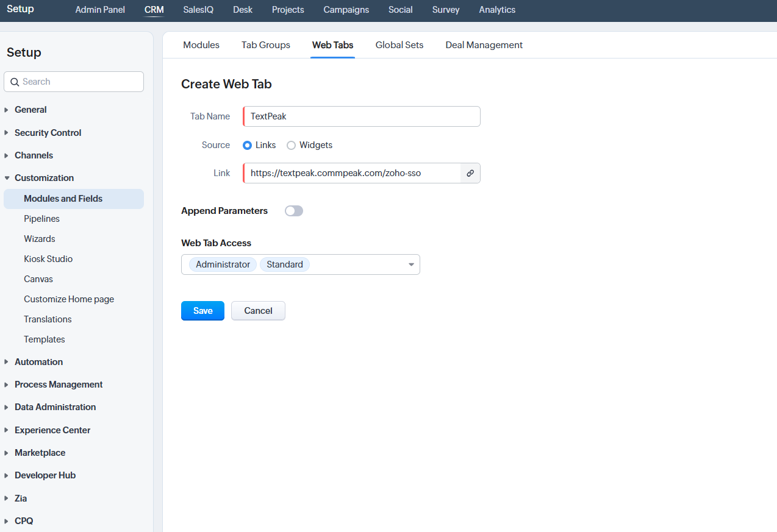This screenshot has width=777, height=532.
Task: Open Kiosk Studio in sidebar
Action: point(48,259)
